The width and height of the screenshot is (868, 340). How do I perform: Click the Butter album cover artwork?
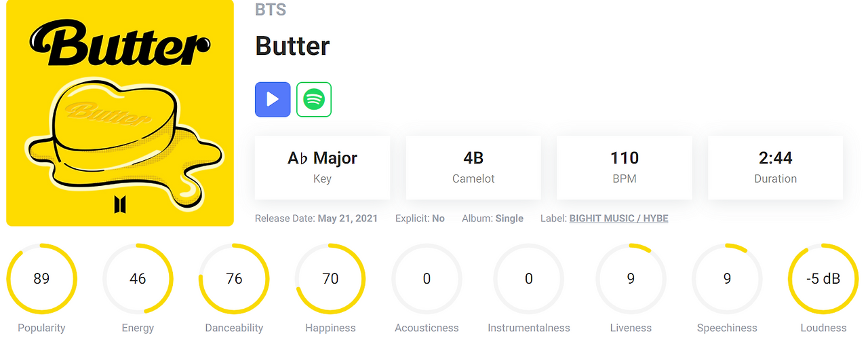[120, 113]
